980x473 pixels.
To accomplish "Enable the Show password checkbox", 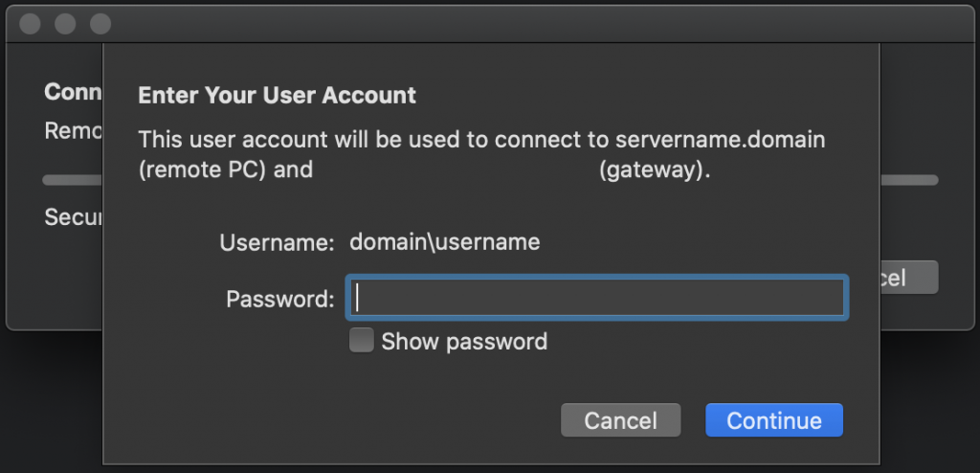I will pyautogui.click(x=361, y=341).
